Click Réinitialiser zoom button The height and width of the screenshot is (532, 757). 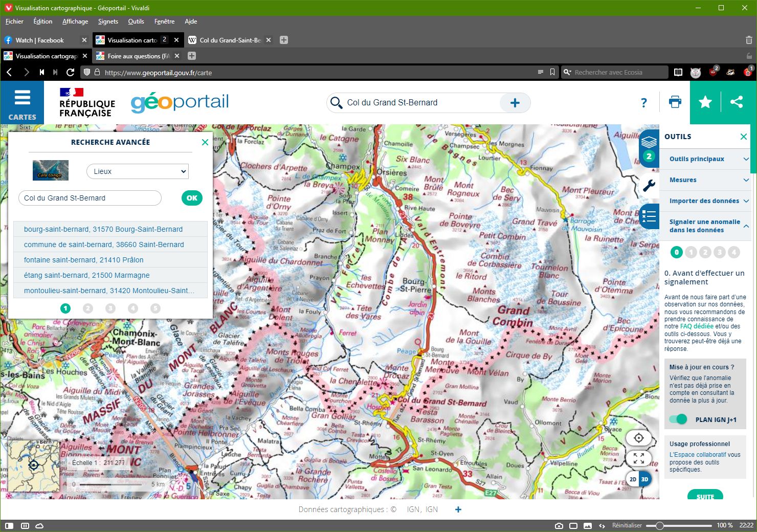[627, 525]
